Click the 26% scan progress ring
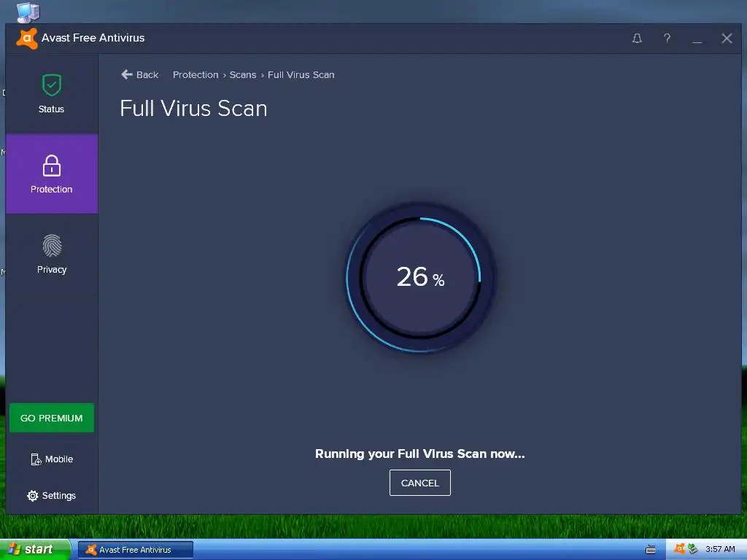The width and height of the screenshot is (747, 560). [x=419, y=278]
